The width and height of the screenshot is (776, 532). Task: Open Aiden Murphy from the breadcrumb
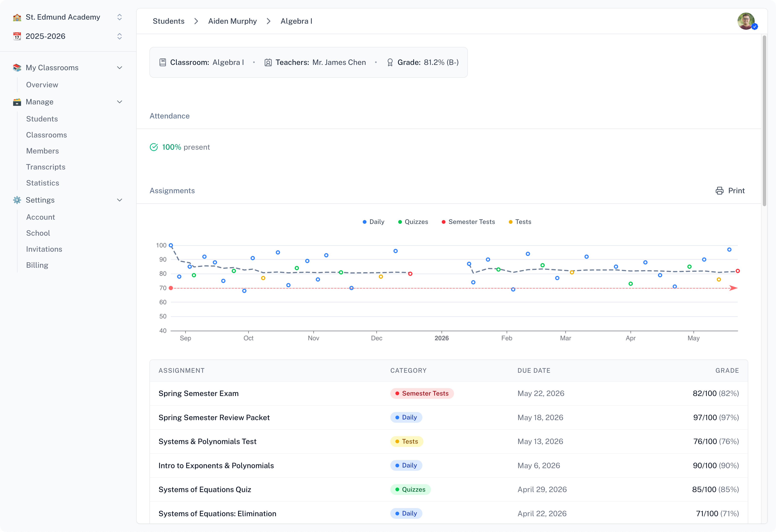(x=232, y=21)
